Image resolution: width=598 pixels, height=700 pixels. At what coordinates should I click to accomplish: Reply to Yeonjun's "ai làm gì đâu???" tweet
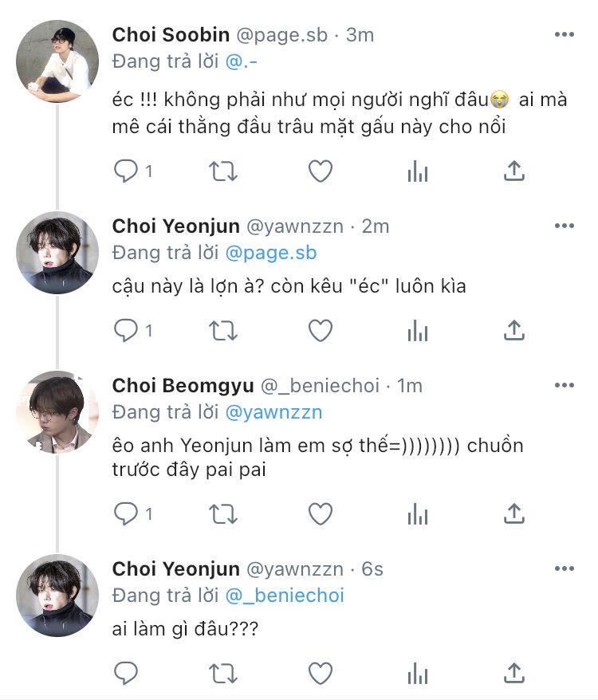(126, 674)
